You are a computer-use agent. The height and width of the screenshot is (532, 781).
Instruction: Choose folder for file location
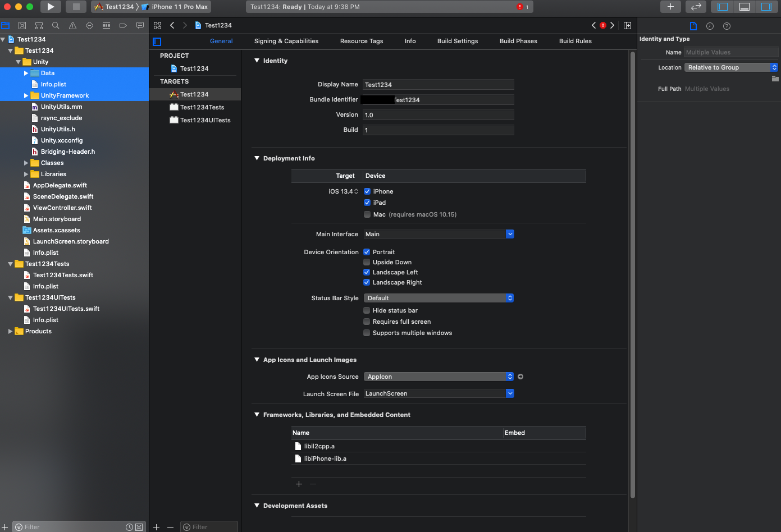click(x=775, y=79)
